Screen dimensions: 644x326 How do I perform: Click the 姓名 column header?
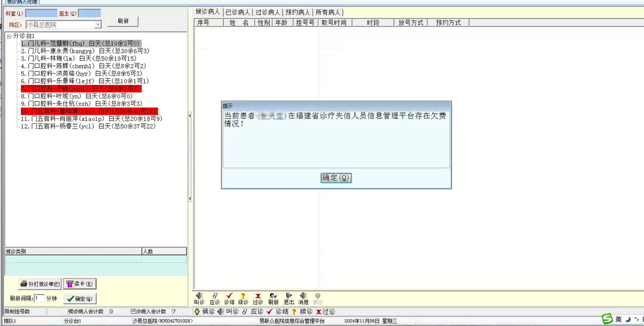tap(239, 23)
